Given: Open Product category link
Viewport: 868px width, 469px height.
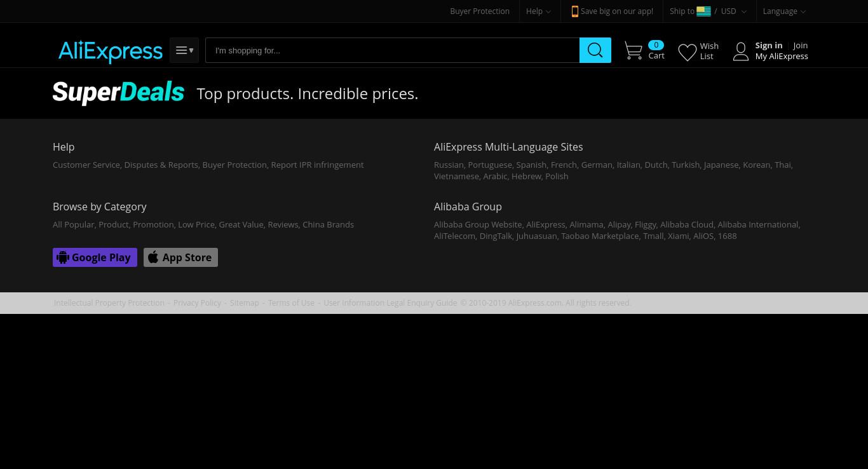Looking at the screenshot, I should (114, 224).
